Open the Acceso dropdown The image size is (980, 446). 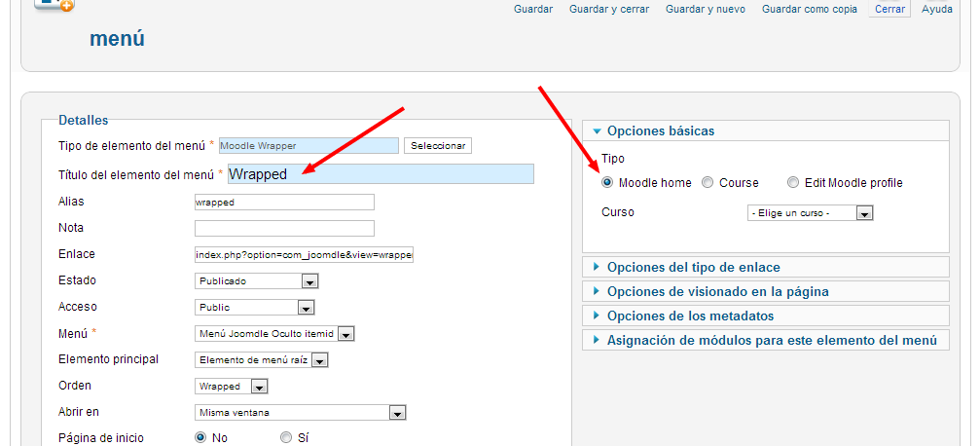tap(254, 308)
